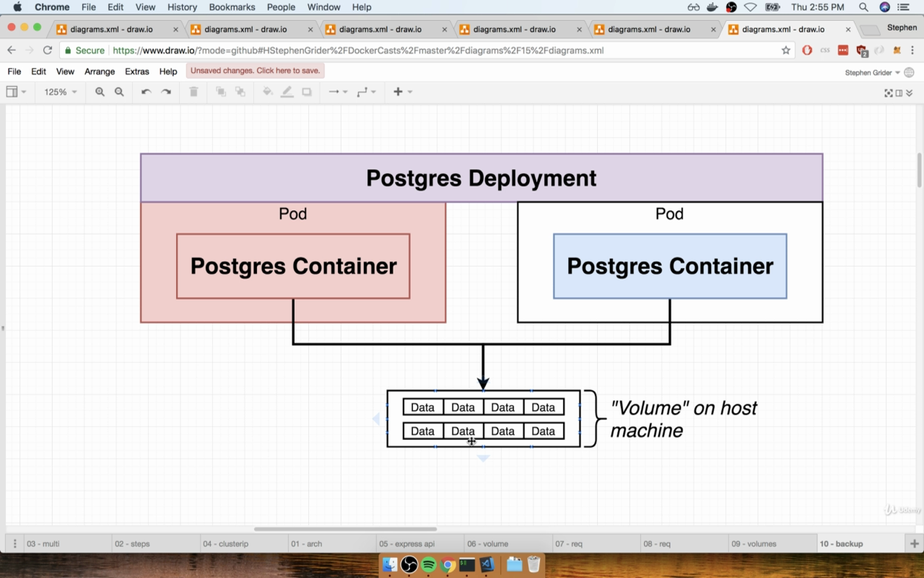The image size is (924, 578).
Task: Go back with Chrome's back arrow
Action: click(12, 51)
